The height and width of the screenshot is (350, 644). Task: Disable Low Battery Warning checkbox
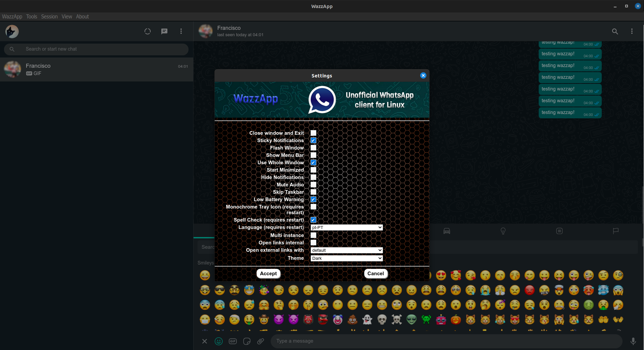click(313, 199)
